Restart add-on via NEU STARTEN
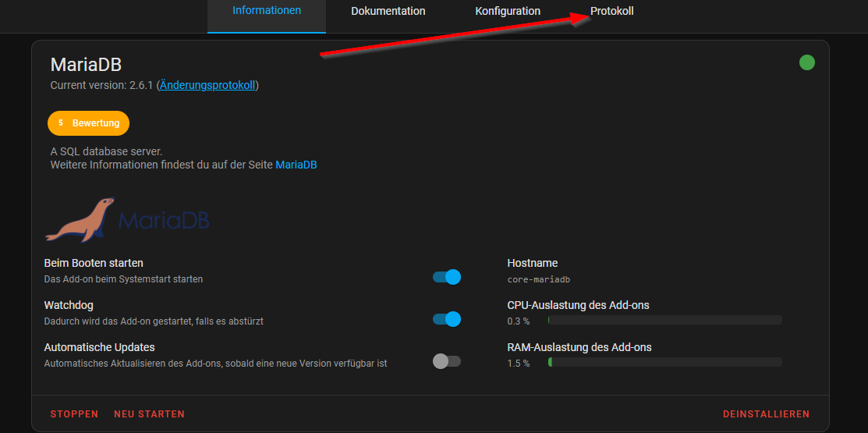The width and height of the screenshot is (868, 433). tap(150, 414)
